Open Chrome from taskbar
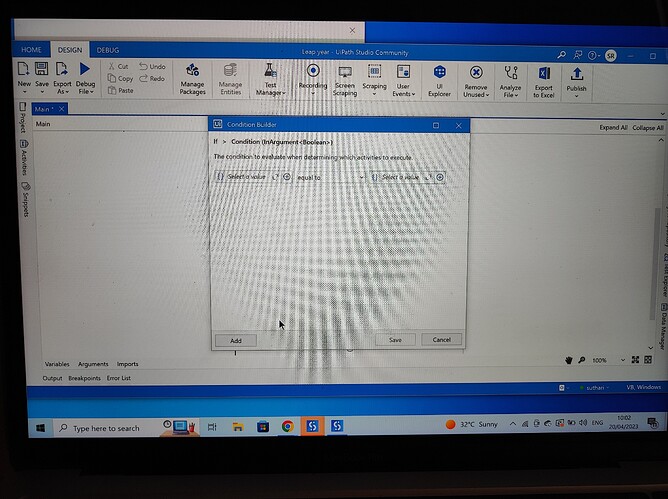Image resolution: width=668 pixels, height=499 pixels. pos(288,426)
